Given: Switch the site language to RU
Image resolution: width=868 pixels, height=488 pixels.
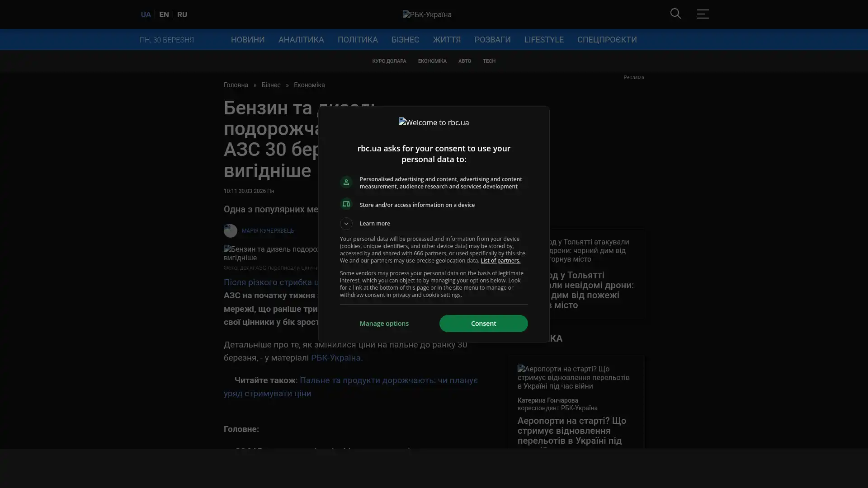Looking at the screenshot, I should [182, 15].
